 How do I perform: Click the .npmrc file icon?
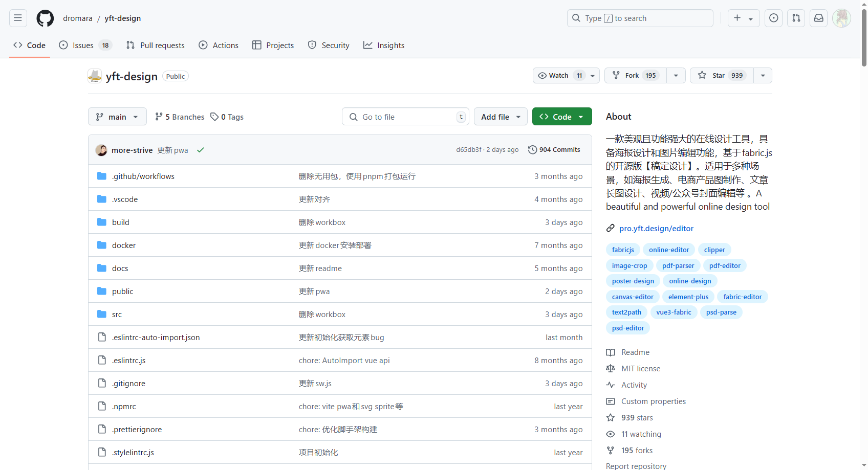102,406
